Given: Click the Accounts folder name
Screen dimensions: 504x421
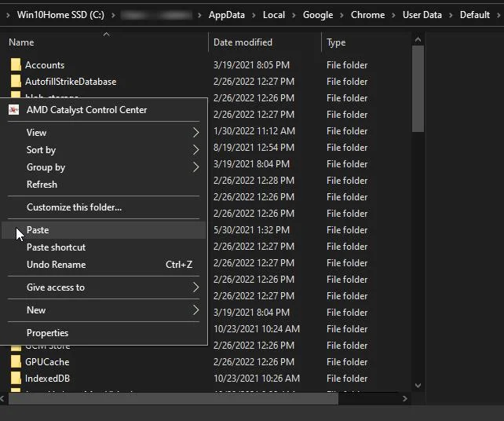Looking at the screenshot, I should click(45, 65).
